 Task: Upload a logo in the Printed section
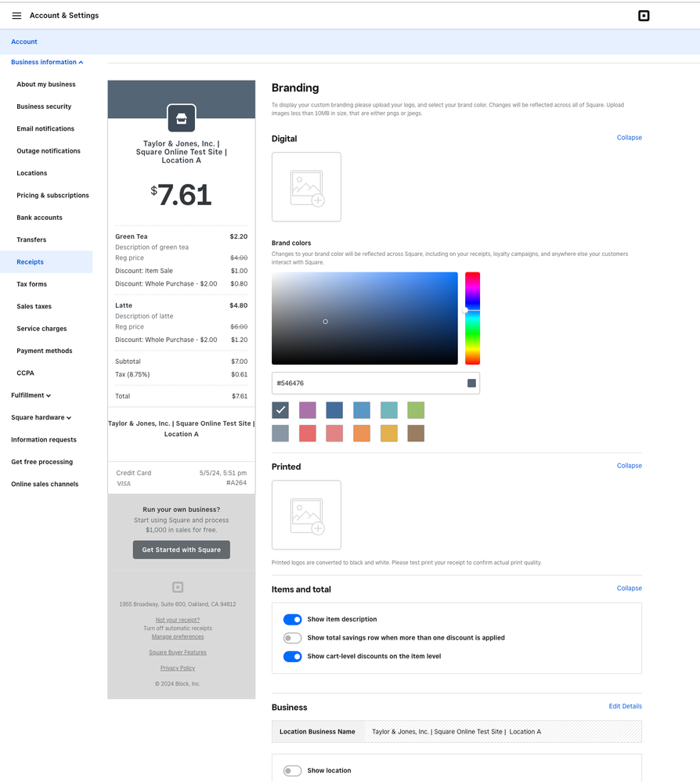pos(306,514)
